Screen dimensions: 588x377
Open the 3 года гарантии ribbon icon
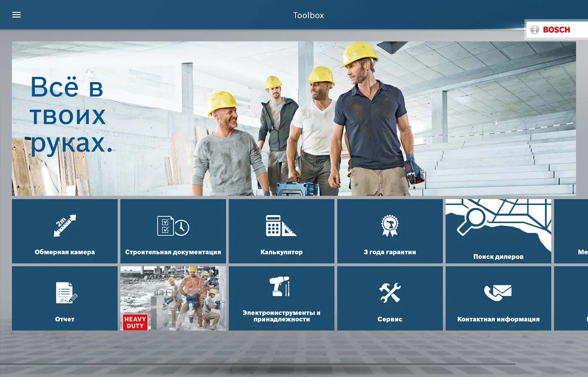(x=390, y=226)
